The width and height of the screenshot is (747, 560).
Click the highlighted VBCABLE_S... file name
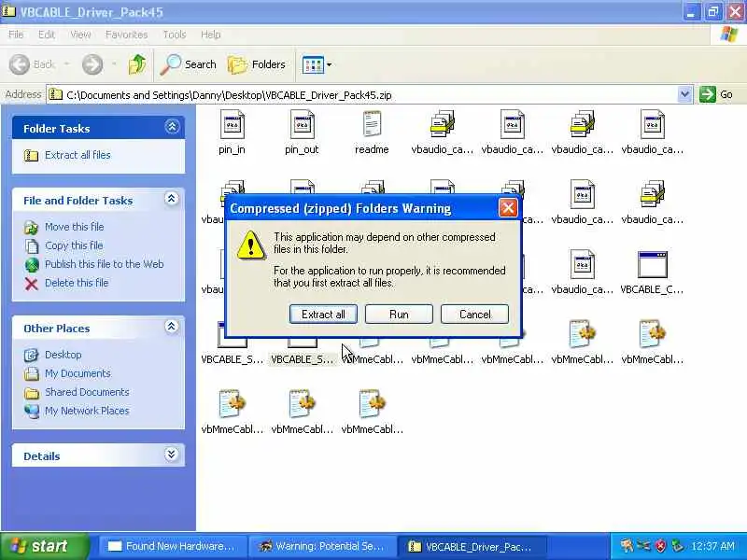[302, 359]
